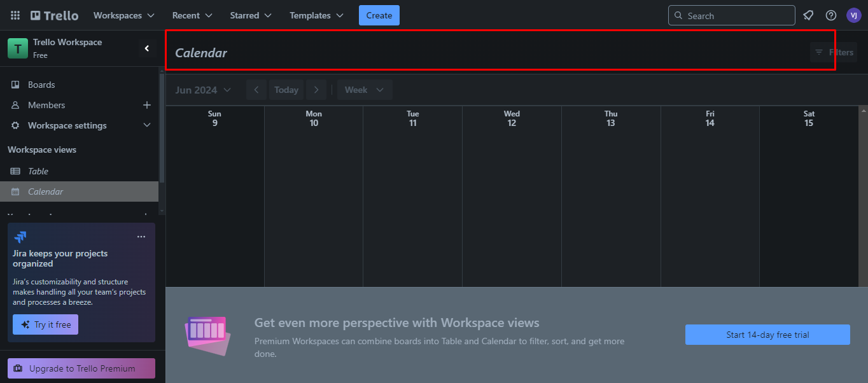Open the VJ account avatar menu
This screenshot has width=868, height=383.
click(853, 15)
